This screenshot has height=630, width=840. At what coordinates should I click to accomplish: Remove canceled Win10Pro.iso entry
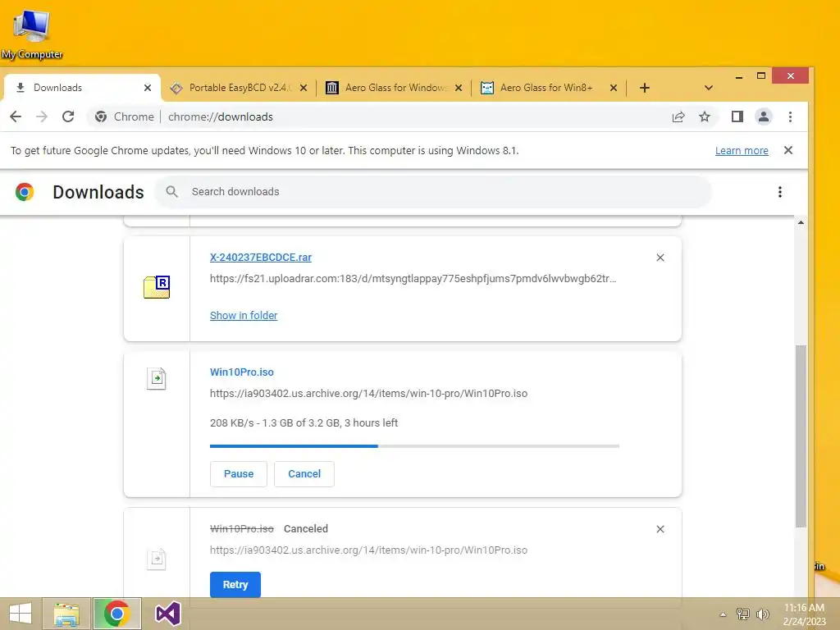click(x=660, y=529)
